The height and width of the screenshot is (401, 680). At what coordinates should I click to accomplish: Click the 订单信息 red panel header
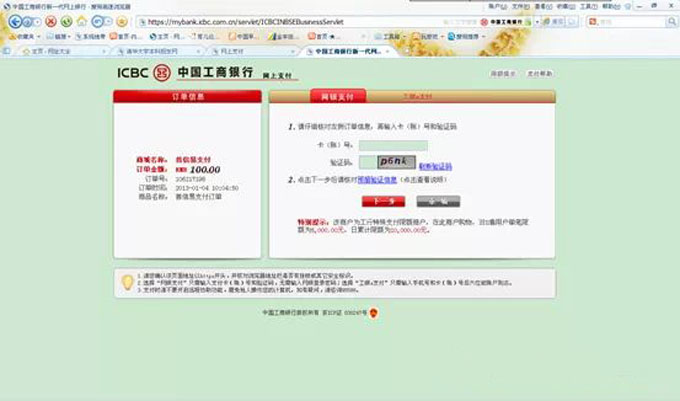187,96
